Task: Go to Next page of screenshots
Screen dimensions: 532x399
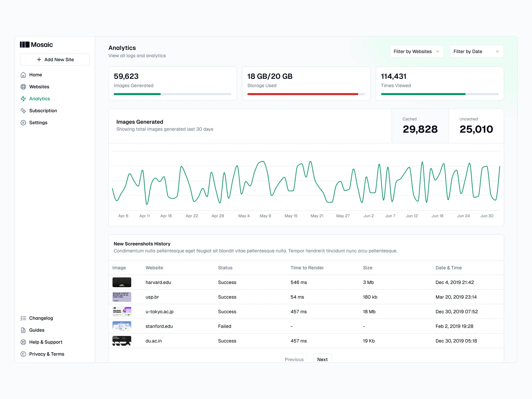Action: click(x=322, y=359)
